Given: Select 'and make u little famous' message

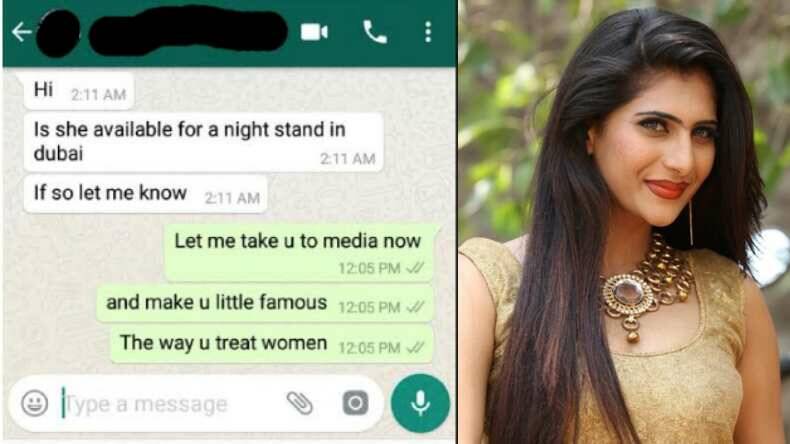Looking at the screenshot, I should click(265, 304).
